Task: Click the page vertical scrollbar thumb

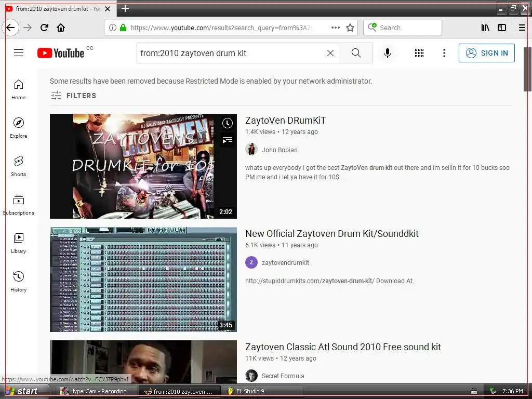Action: (528, 69)
